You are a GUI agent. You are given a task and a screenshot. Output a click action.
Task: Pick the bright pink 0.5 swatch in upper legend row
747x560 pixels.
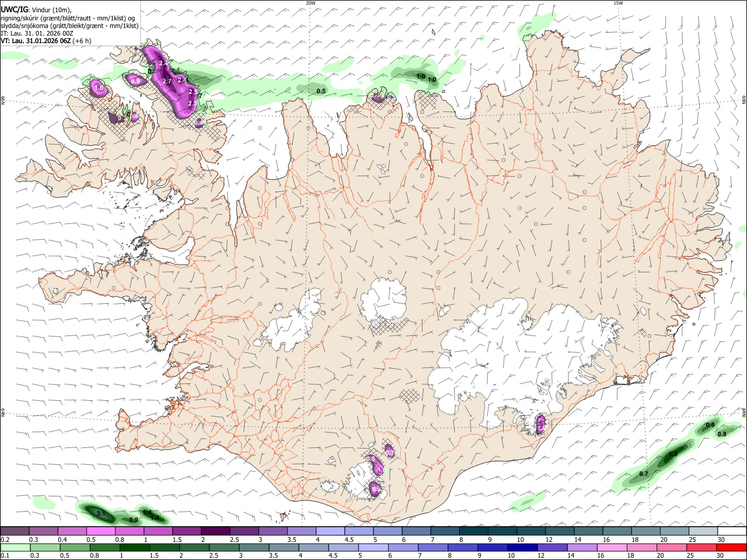click(x=100, y=531)
